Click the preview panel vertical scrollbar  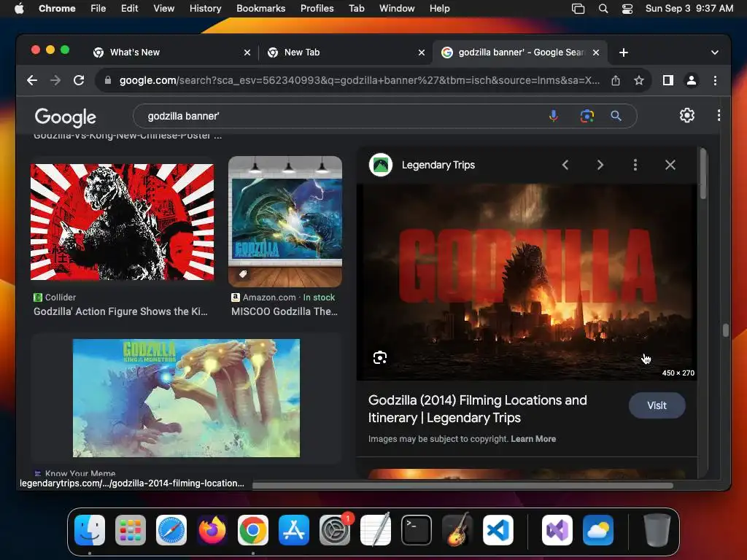tap(703, 174)
